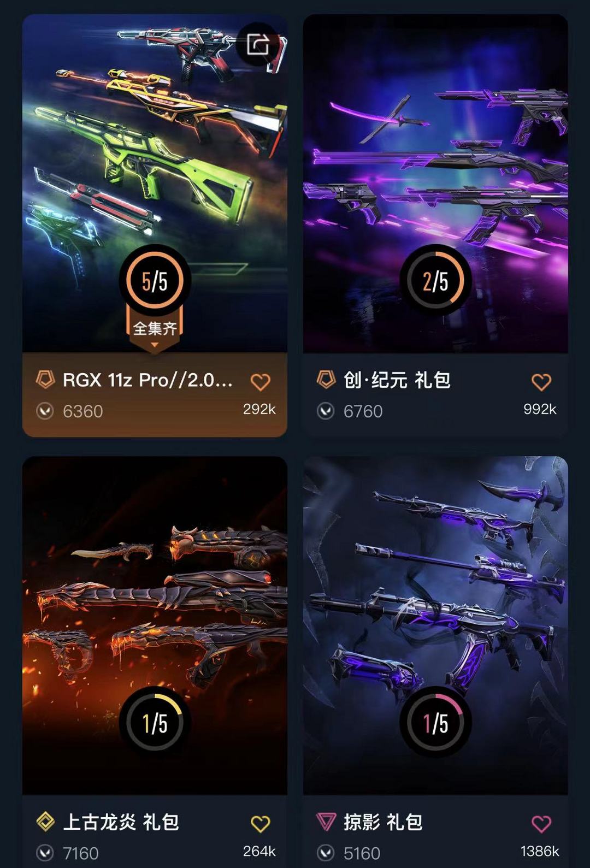Open the 创·纪元 礼包 title link

tap(397, 380)
